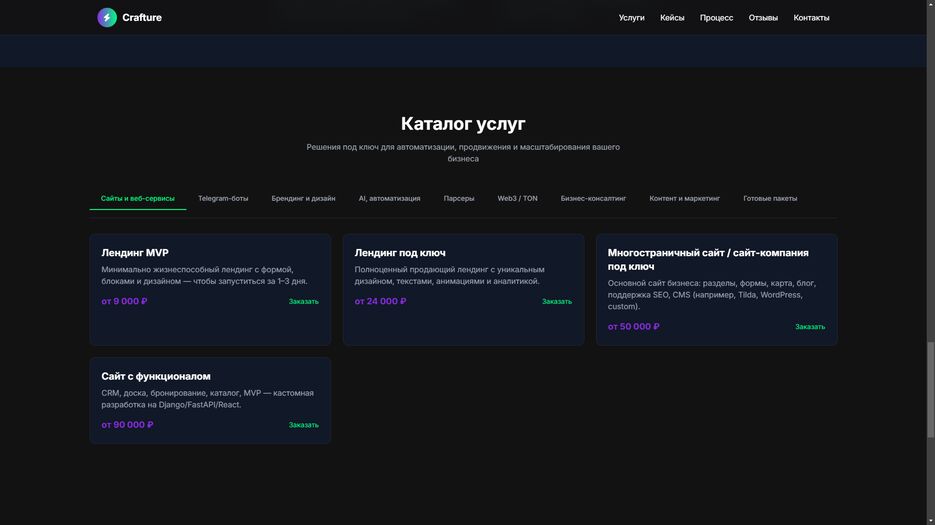The image size is (935, 525).
Task: Select the Парсеры tab
Action: tap(459, 198)
